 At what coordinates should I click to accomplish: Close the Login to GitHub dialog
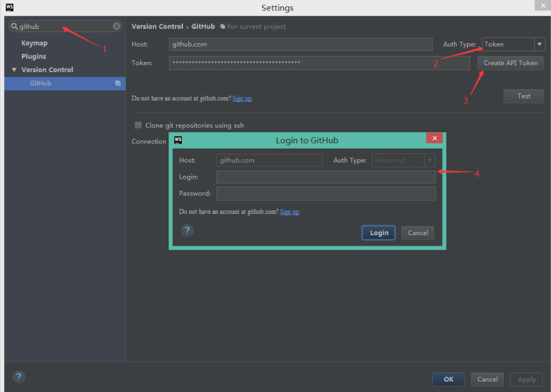[434, 138]
